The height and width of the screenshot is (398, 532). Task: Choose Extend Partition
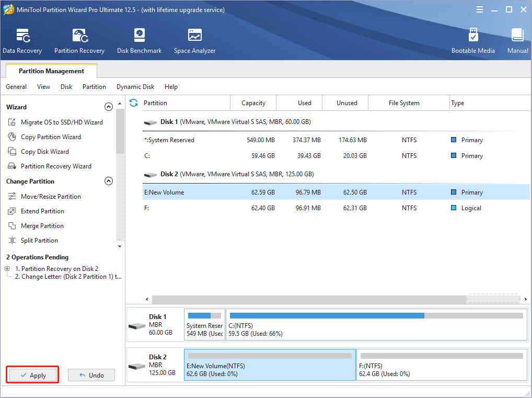pyautogui.click(x=42, y=211)
